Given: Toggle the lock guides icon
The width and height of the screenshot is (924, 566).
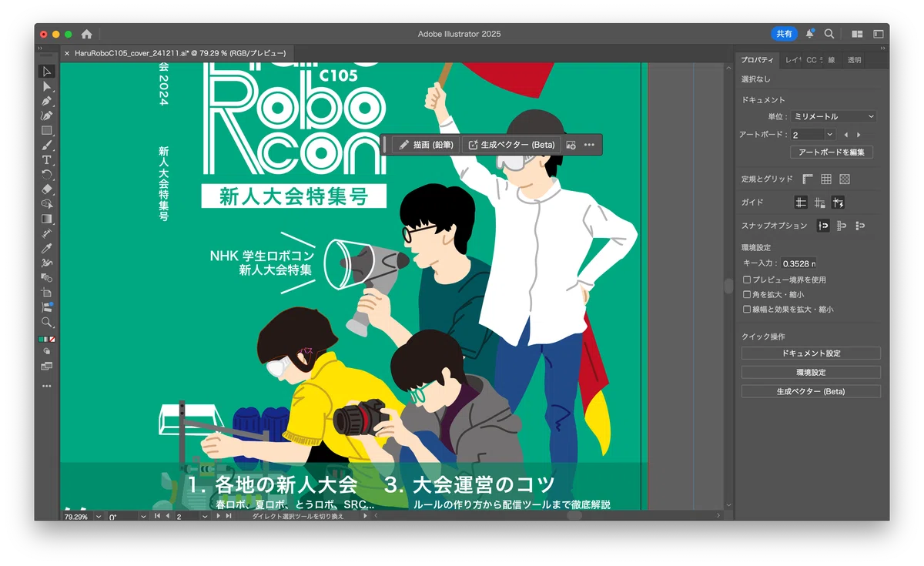Looking at the screenshot, I should (x=820, y=203).
